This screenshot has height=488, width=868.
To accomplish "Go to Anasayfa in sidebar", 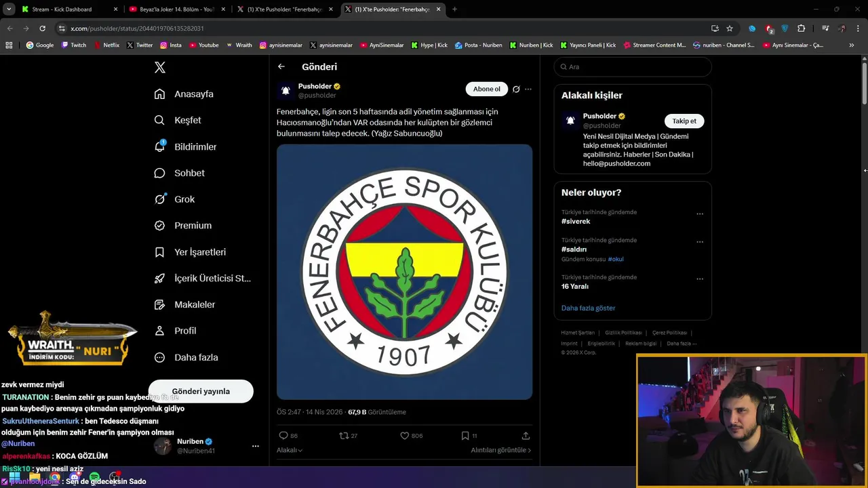I will coord(184,94).
